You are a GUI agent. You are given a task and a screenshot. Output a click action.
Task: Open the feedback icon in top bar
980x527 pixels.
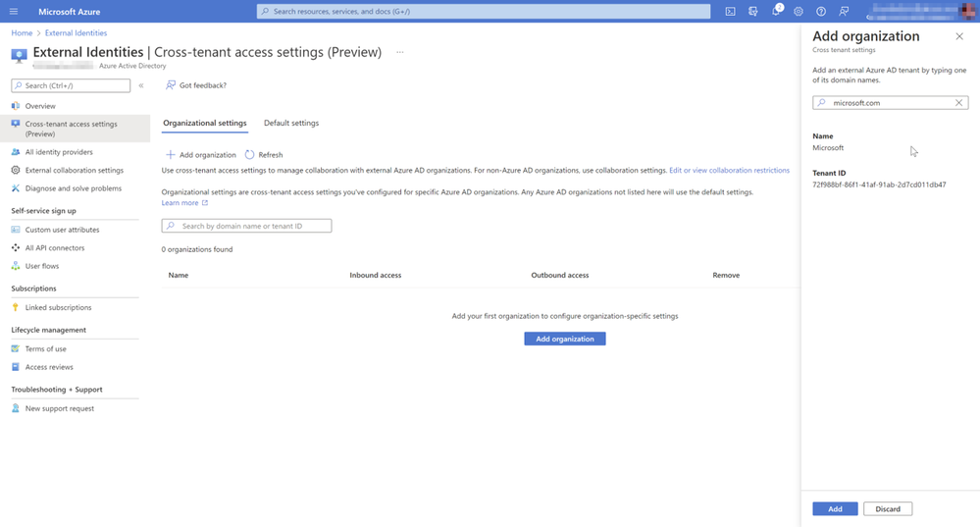tap(844, 11)
